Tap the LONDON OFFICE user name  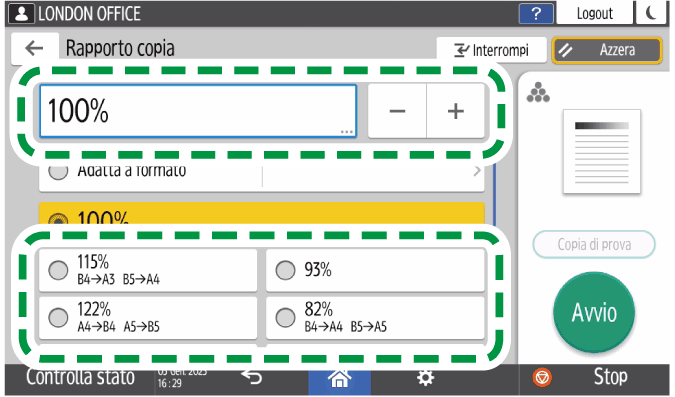(90, 14)
